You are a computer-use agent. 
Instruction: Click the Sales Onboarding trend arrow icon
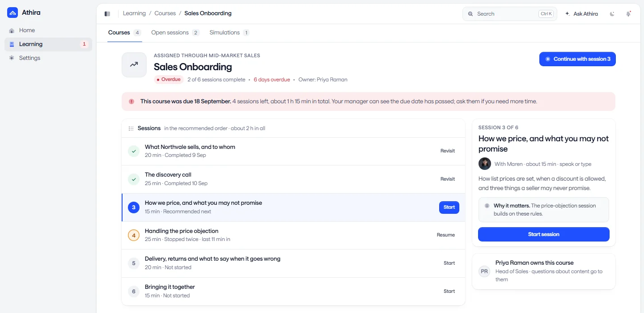click(134, 65)
